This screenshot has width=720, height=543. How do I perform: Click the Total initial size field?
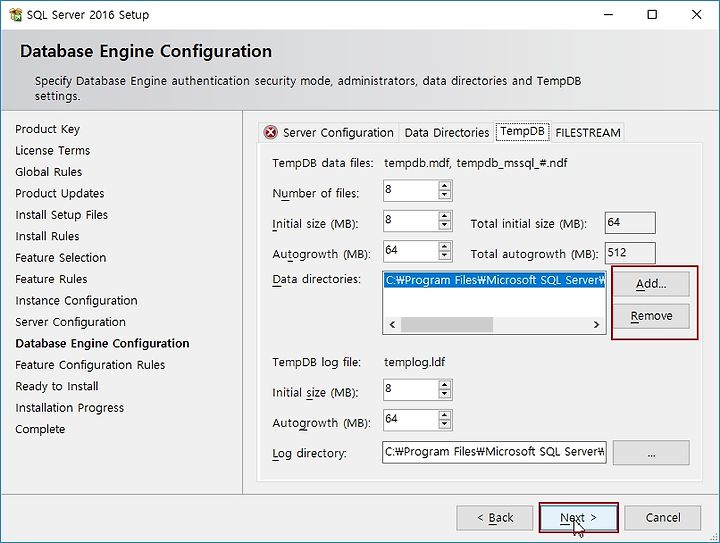(x=630, y=223)
